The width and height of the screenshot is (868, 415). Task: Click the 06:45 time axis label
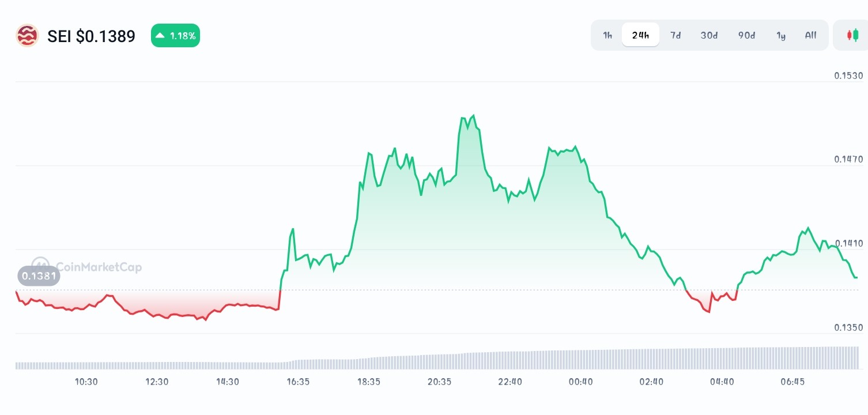tap(792, 382)
